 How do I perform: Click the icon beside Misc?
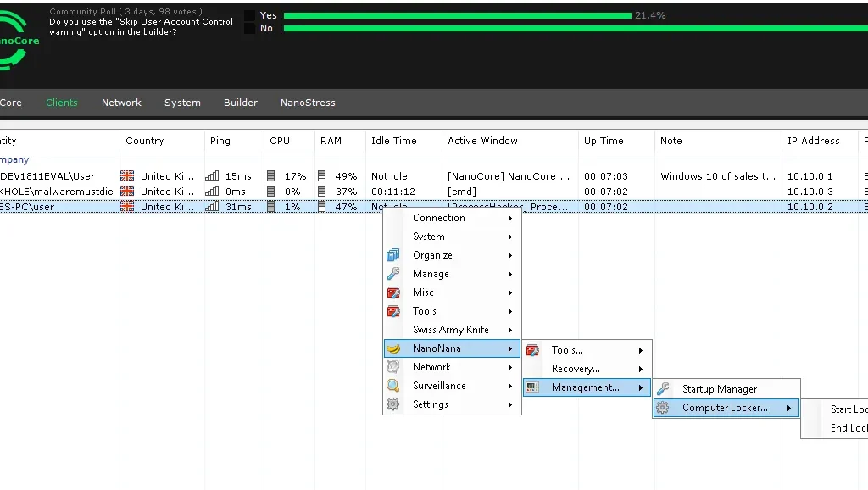pos(393,292)
